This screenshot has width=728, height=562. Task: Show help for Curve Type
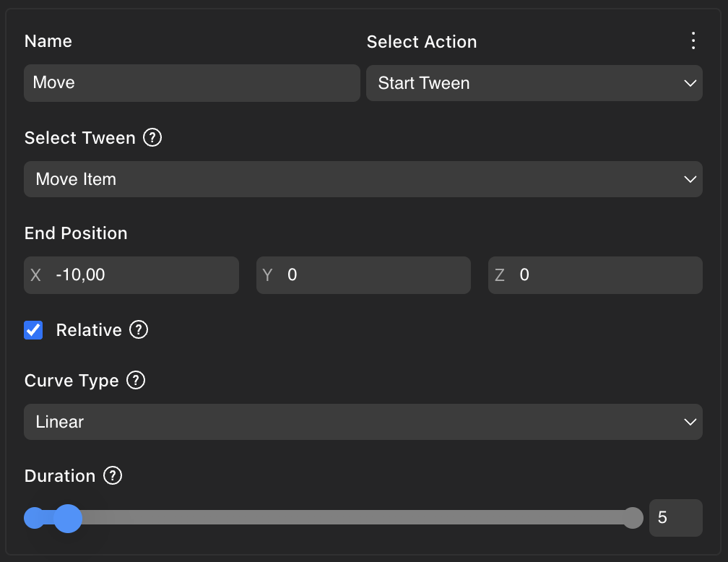click(x=136, y=380)
